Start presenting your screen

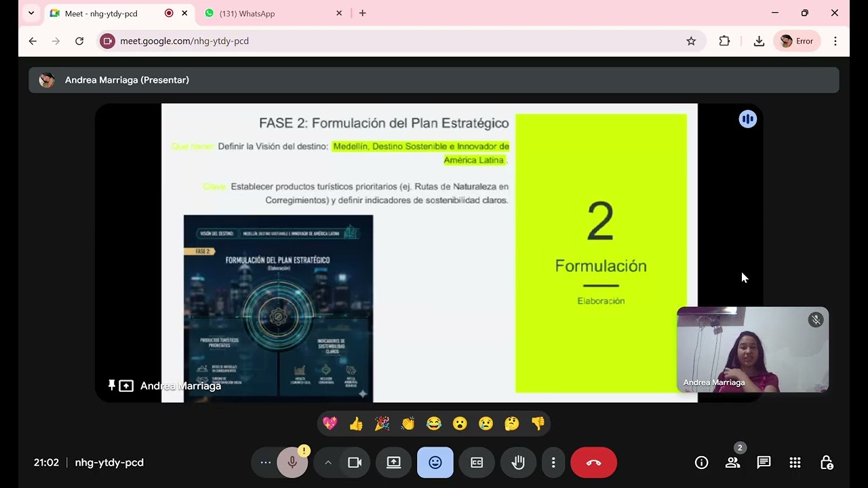[x=394, y=462]
